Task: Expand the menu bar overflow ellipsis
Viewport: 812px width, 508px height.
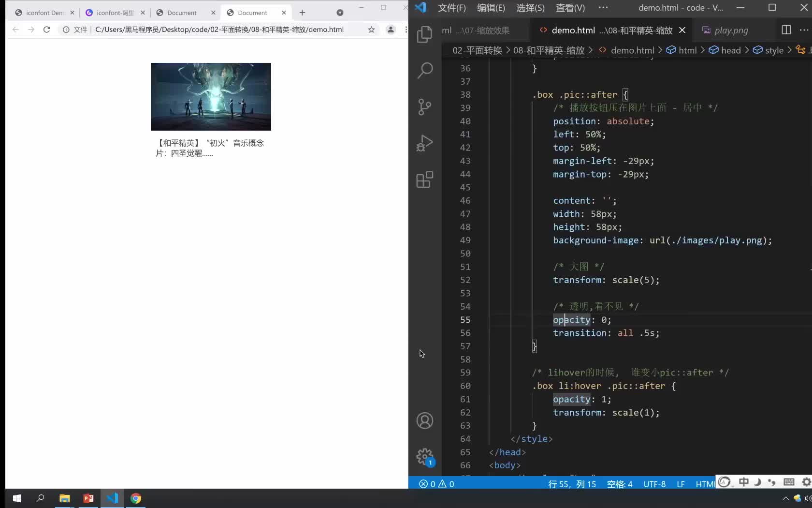Action: pyautogui.click(x=603, y=7)
